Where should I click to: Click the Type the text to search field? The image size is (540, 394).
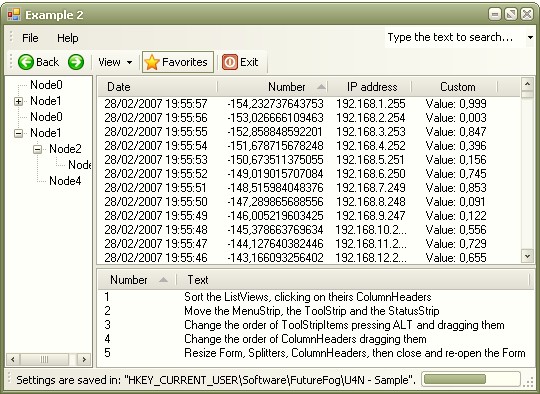pos(454,37)
